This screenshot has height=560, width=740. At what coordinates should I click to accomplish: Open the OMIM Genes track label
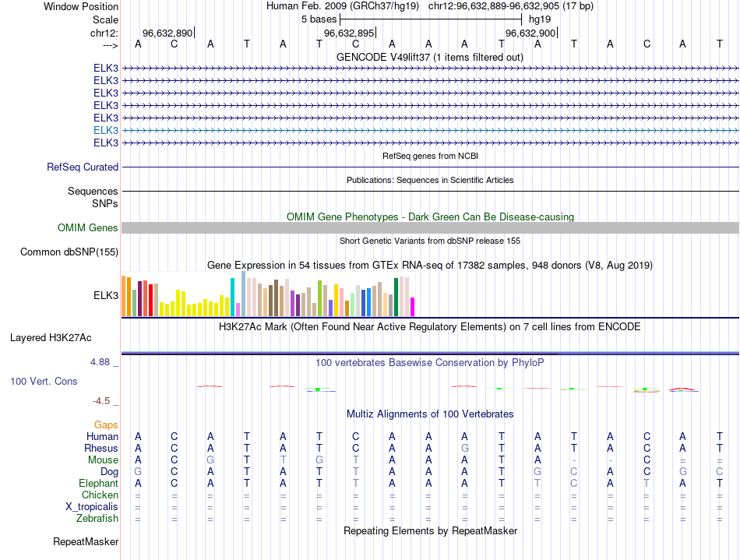point(88,228)
